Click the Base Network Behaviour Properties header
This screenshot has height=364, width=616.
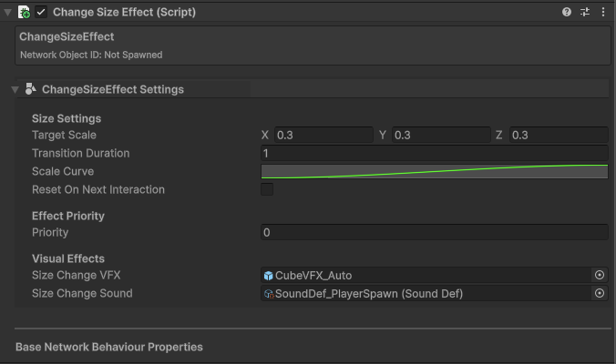pos(109,347)
